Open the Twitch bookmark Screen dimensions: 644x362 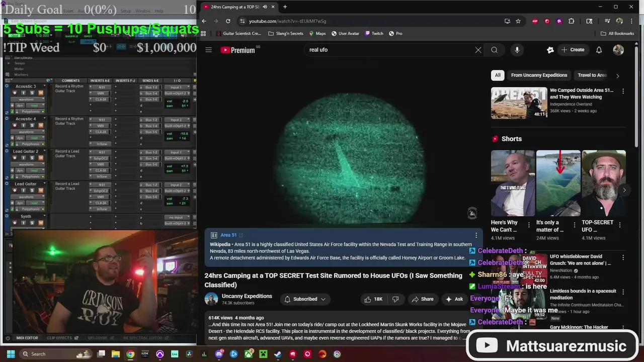tap(374, 34)
